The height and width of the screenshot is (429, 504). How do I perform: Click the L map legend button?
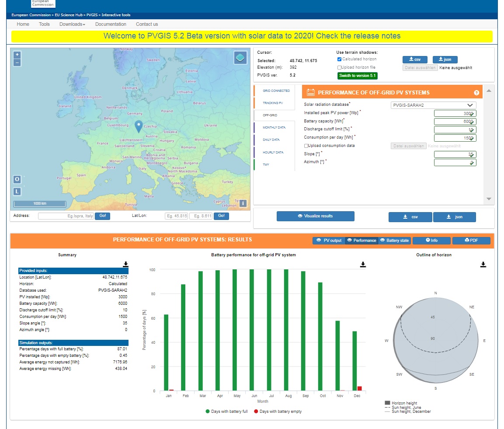[x=17, y=192]
